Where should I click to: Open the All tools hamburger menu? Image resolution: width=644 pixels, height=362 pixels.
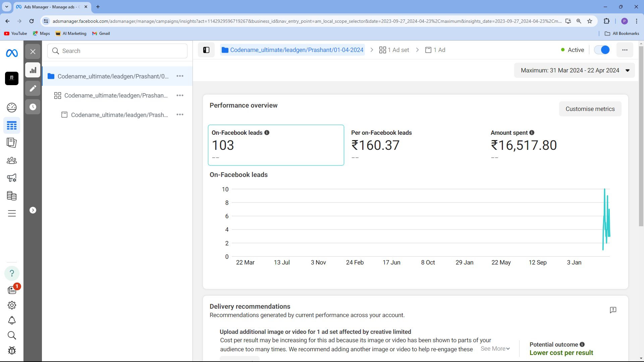12,214
